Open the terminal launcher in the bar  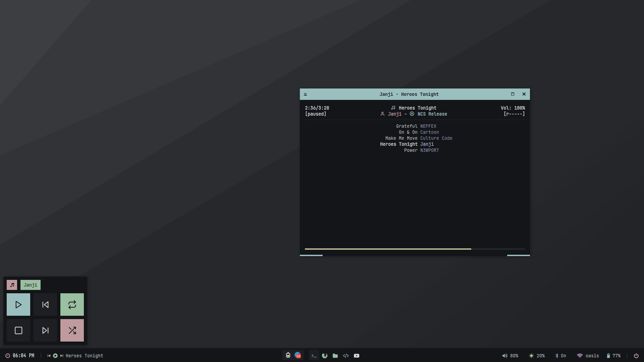(x=314, y=356)
